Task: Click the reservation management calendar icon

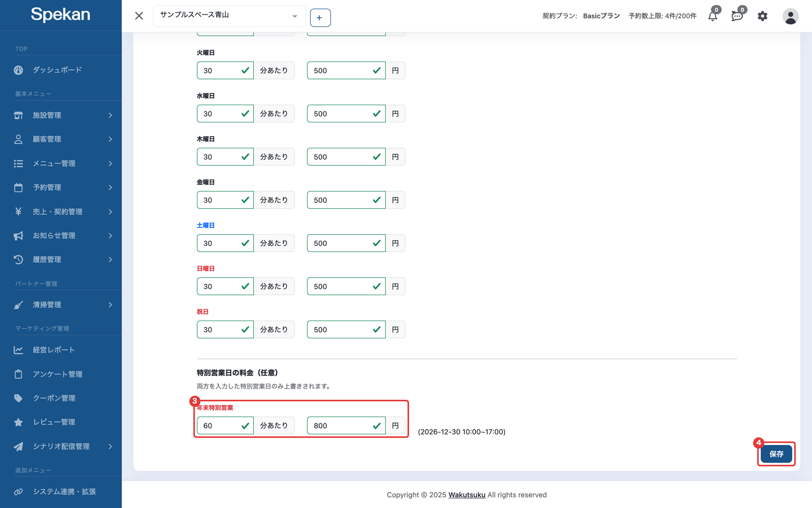Action: 18,187
